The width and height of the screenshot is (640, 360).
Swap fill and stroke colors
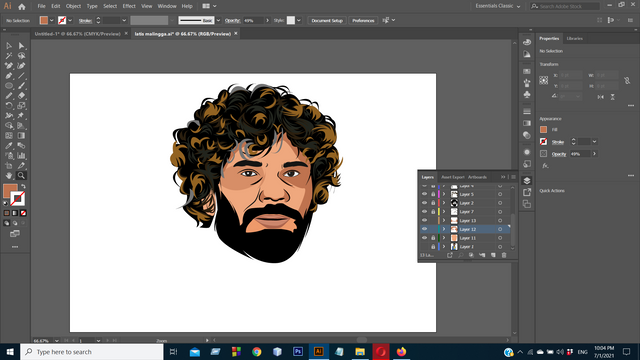click(23, 187)
